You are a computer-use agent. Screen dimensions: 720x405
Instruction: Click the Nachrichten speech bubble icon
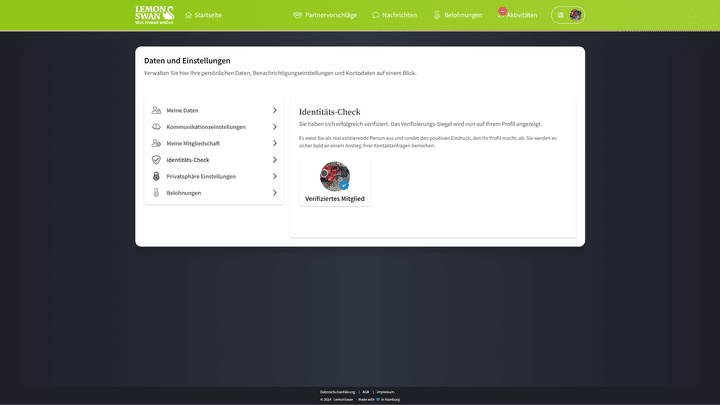(376, 15)
